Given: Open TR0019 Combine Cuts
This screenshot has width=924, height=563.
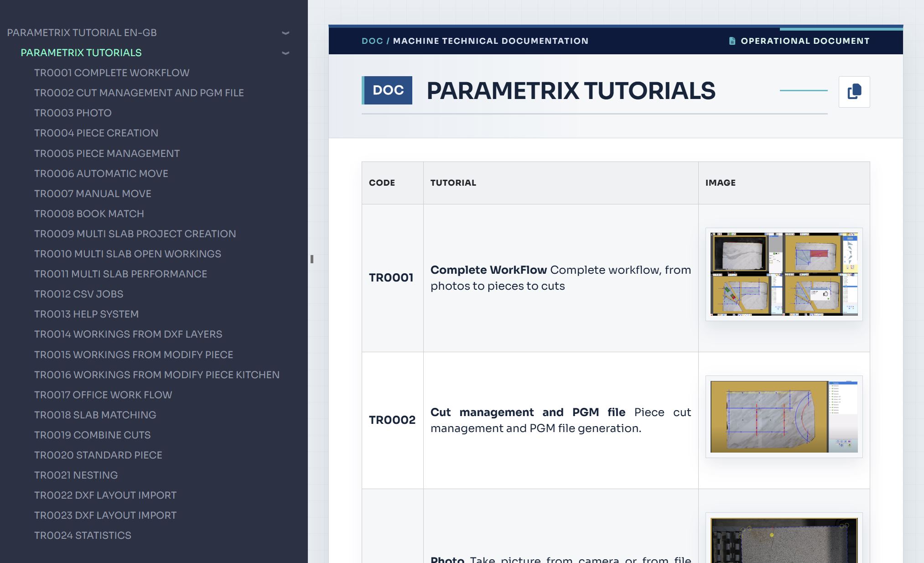Looking at the screenshot, I should (93, 435).
